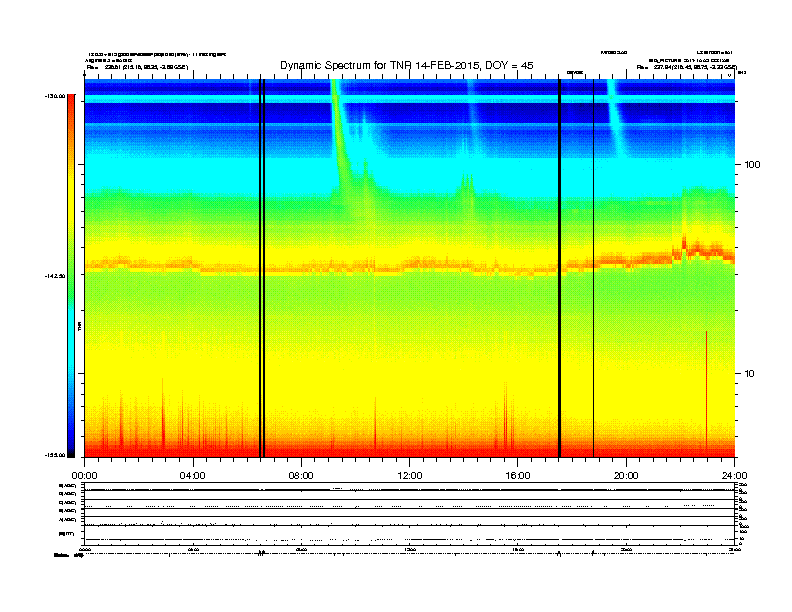Click the tallest low-frequency red spike before 03:00

point(163,414)
